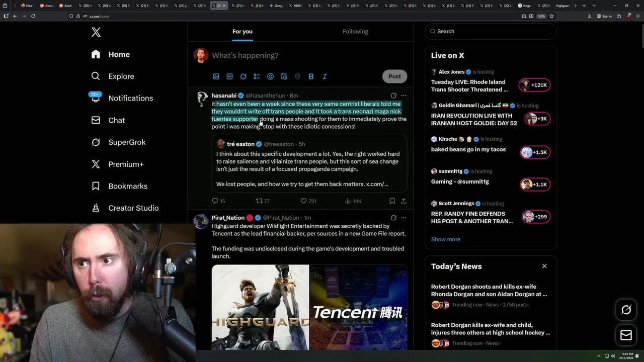644x362 pixels.
Task: Open Robert Dorgan shoots and kills news
Action: click(x=491, y=296)
